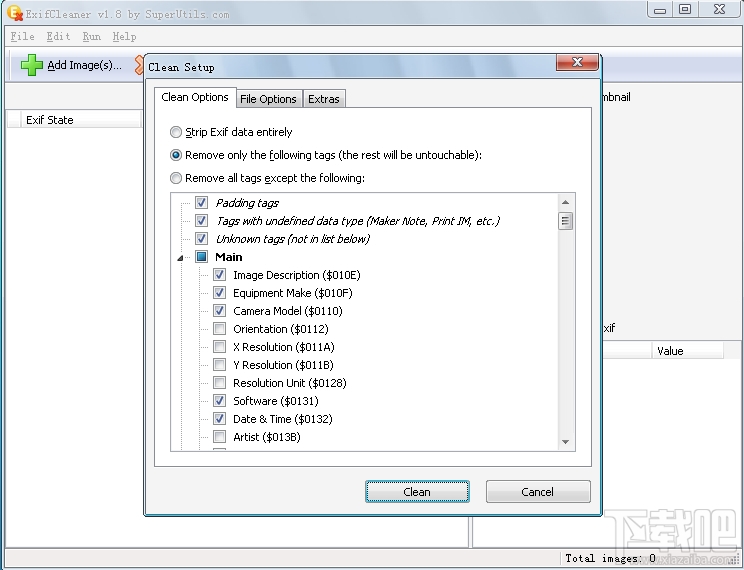Check the X Resolution ($011A) checkbox
This screenshot has width=744, height=570.
(x=219, y=347)
